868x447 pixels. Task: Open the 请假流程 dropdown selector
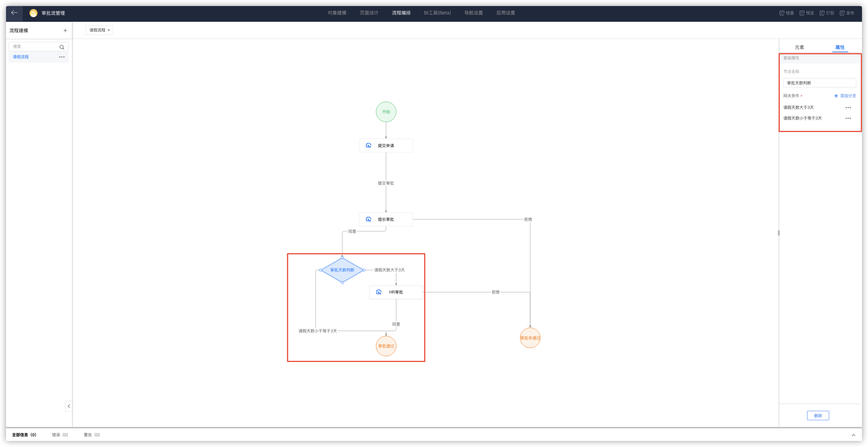pyautogui.click(x=99, y=30)
